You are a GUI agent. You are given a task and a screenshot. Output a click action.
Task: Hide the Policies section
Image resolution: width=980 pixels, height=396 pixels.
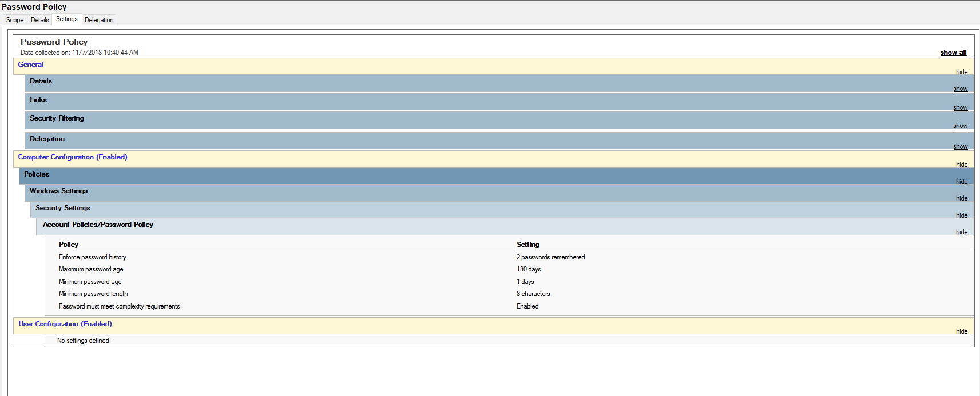(961, 182)
